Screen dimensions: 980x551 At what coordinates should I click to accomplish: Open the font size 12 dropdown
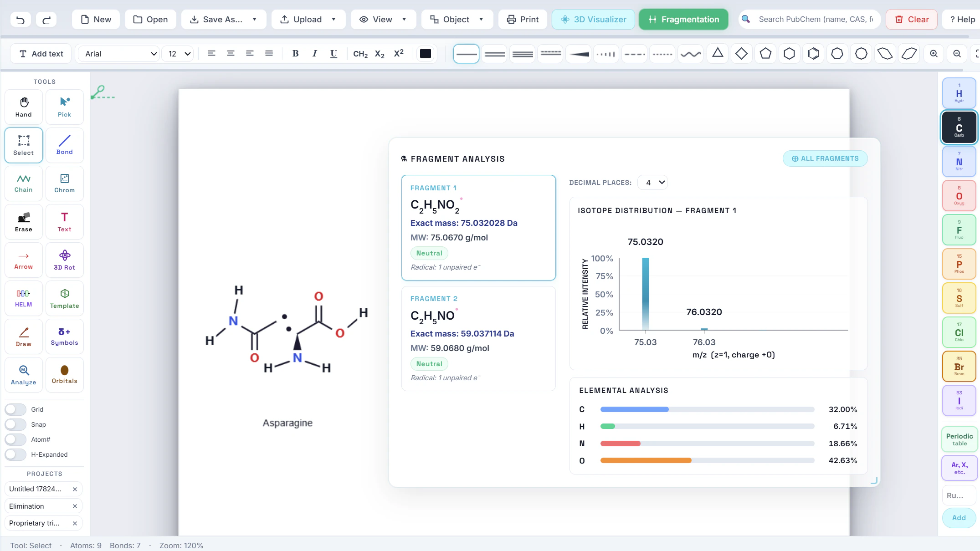tap(179, 54)
